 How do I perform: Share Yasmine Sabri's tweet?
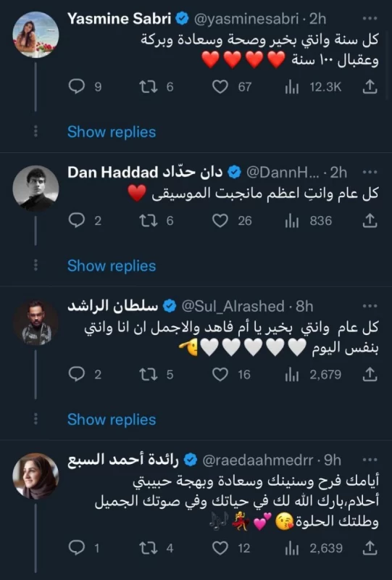(x=370, y=87)
